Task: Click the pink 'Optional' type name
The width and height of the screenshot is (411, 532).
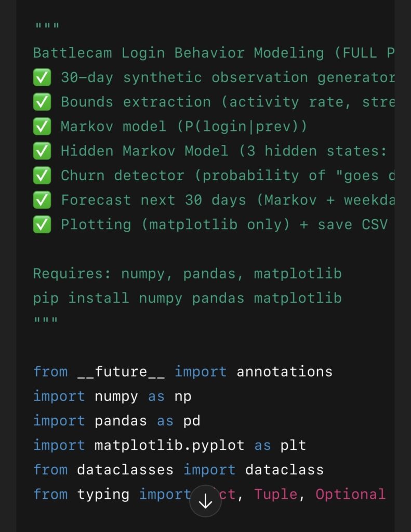Action: pos(350,494)
